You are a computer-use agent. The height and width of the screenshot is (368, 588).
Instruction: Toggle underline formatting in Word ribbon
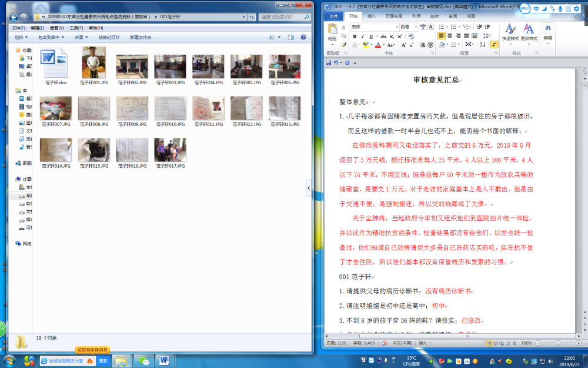pyautogui.click(x=371, y=37)
